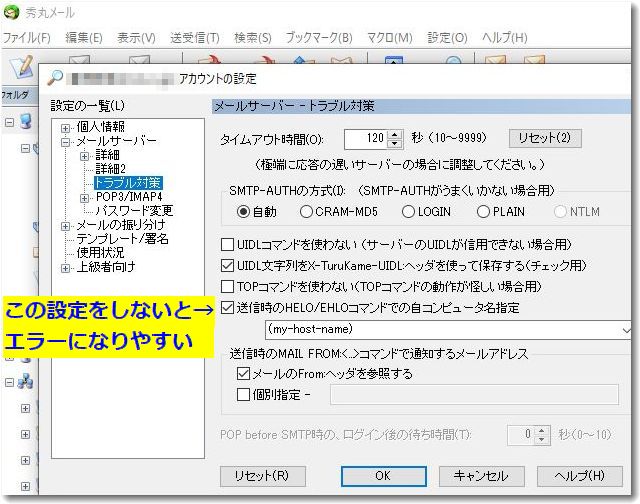Decrease the timeout value with down arrow
The width and height of the screenshot is (640, 504).
[x=395, y=144]
